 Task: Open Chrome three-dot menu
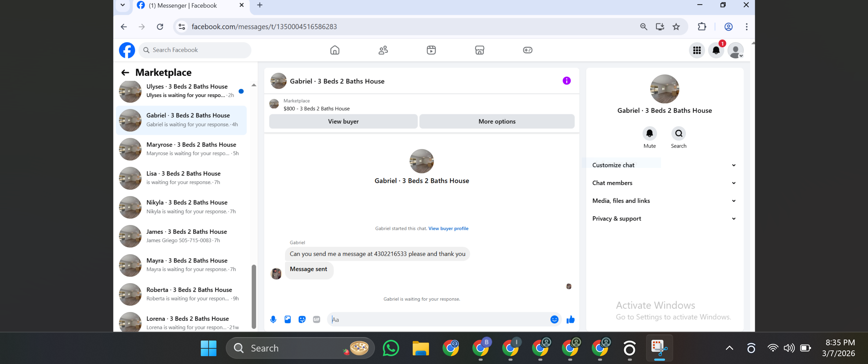(747, 27)
